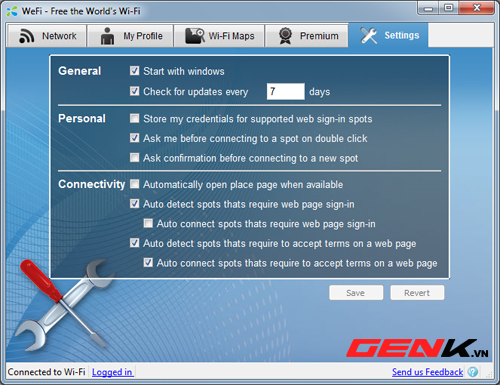Viewport: 500px width, 385px height.
Task: Click the Save button
Action: point(356,293)
